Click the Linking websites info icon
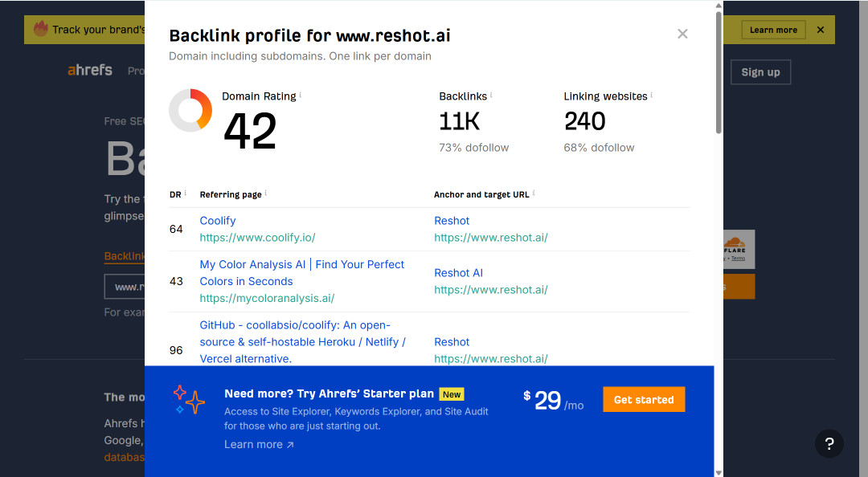The width and height of the screenshot is (868, 477). coord(651,96)
